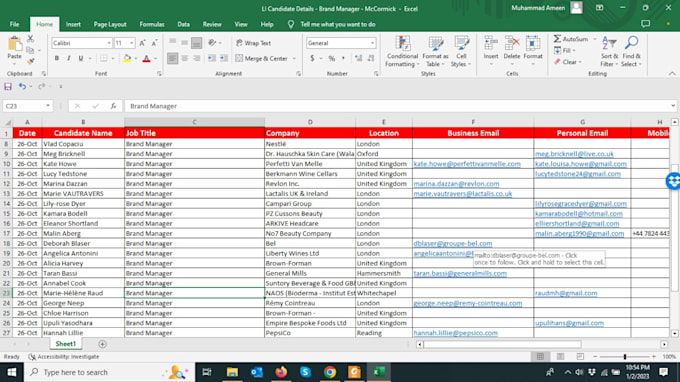Click the Save icon in quick access toolbar
This screenshot has width=680, height=382.
click(x=8, y=86)
